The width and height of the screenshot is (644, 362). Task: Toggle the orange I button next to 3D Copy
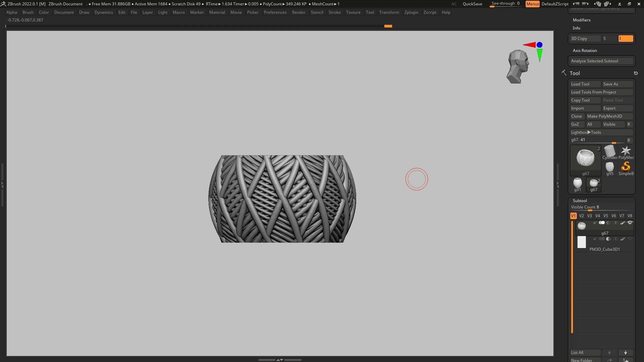(626, 39)
